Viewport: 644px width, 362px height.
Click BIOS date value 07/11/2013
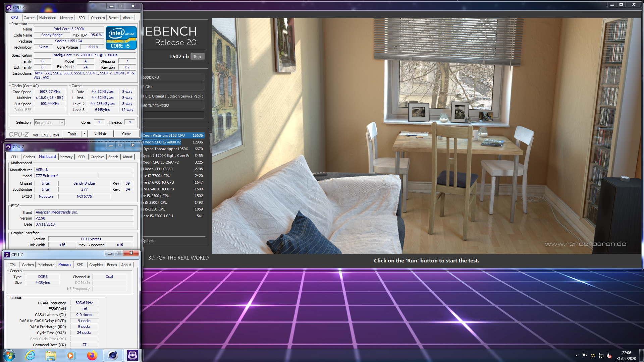[x=84, y=224]
